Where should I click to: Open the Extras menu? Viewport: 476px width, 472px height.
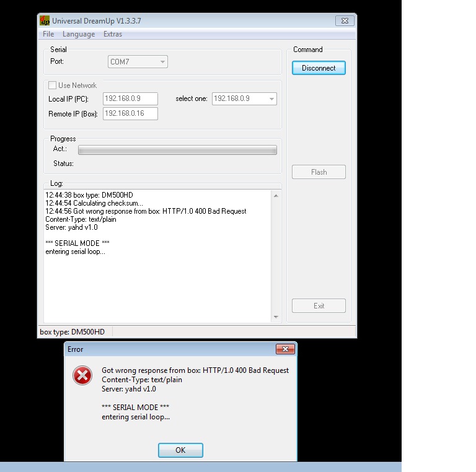pyautogui.click(x=113, y=34)
